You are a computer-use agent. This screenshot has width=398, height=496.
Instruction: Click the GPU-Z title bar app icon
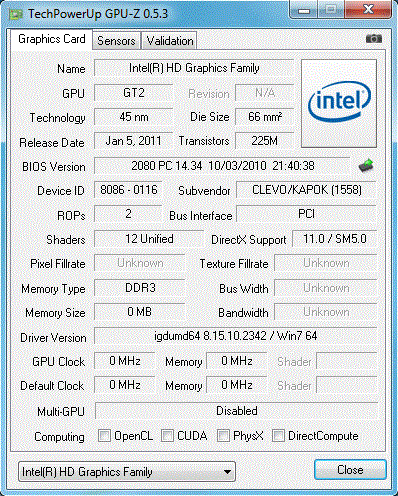pyautogui.click(x=15, y=14)
